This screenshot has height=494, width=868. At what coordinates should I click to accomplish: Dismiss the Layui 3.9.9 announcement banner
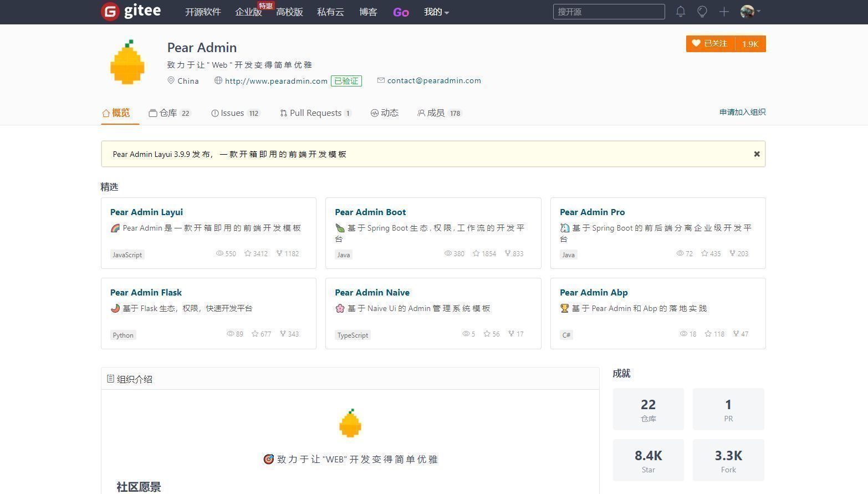pyautogui.click(x=757, y=154)
